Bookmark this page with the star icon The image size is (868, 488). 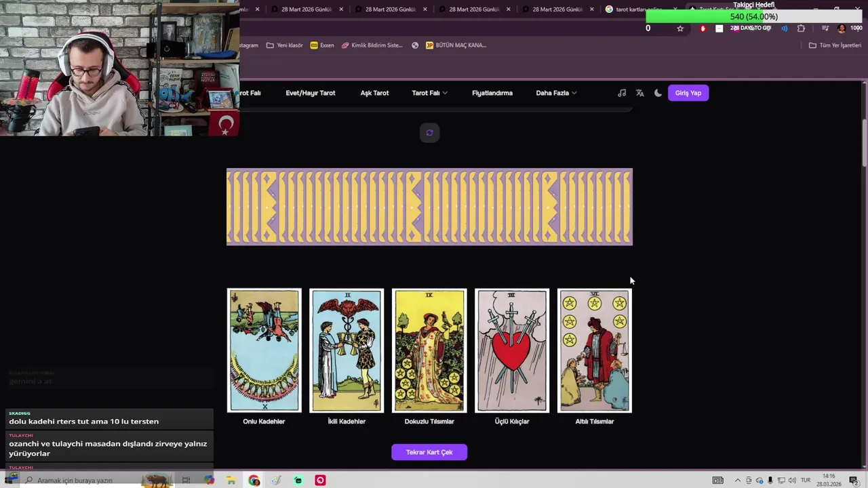[680, 28]
